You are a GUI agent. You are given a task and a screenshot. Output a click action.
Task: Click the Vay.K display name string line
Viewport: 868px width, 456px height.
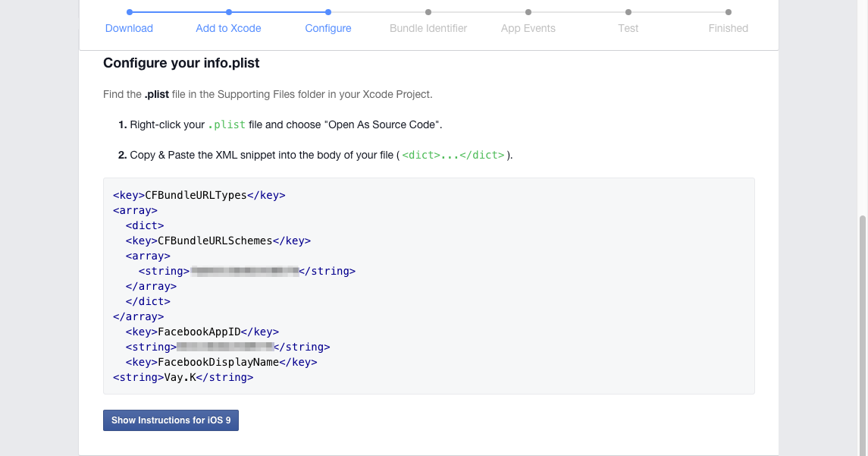183,377
